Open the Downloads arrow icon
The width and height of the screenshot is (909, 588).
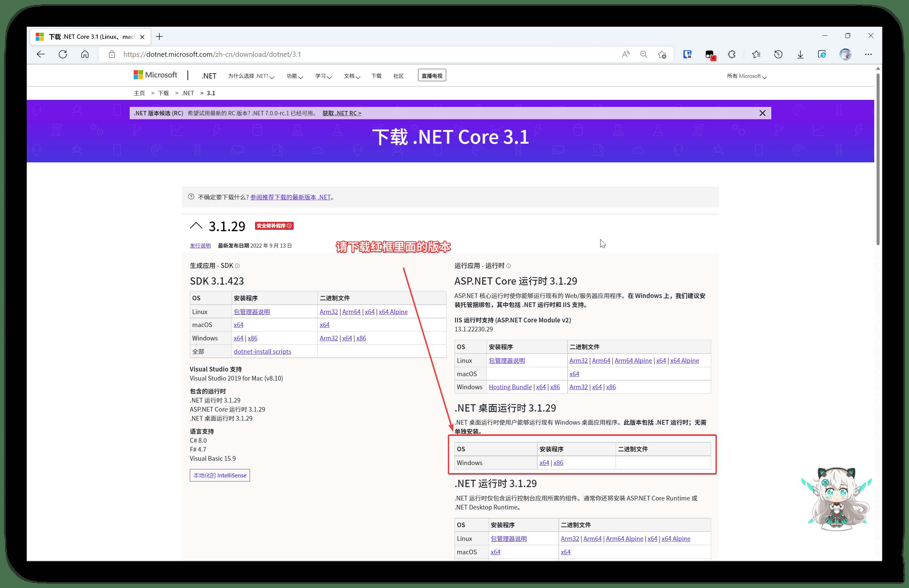[x=800, y=54]
